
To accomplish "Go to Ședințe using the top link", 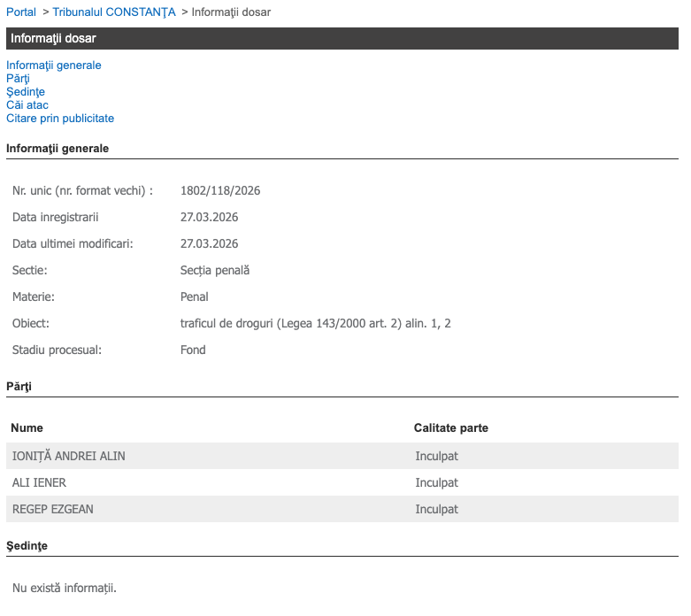I will point(26,92).
